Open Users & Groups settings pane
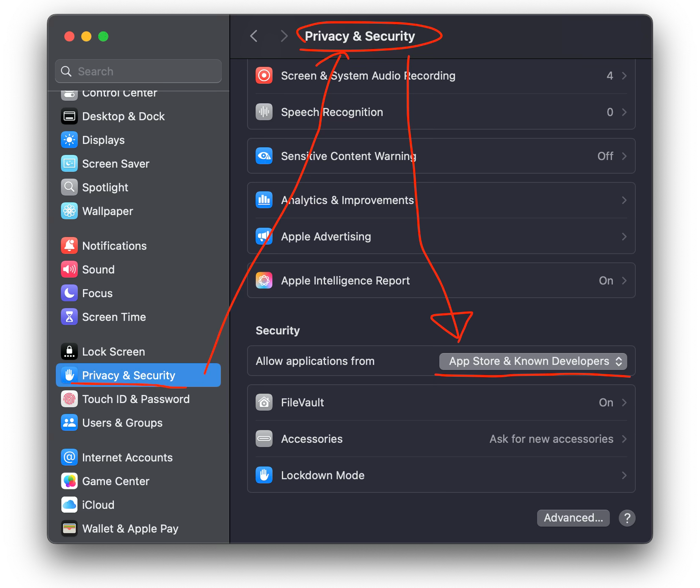 pyautogui.click(x=138, y=423)
